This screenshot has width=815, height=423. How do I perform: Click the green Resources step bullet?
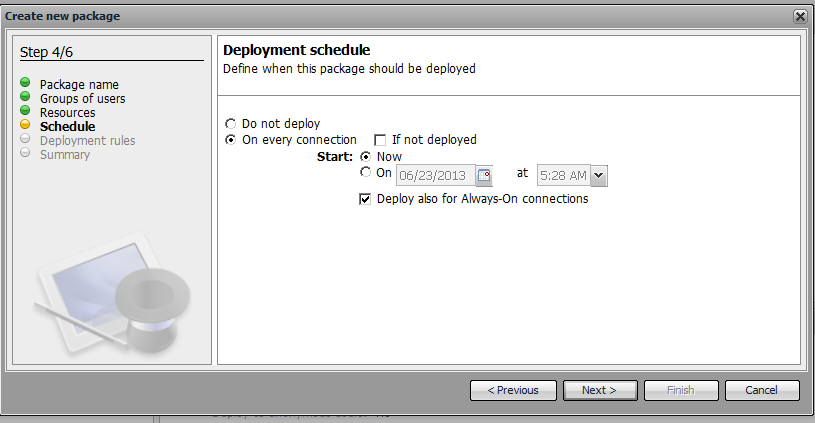tap(25, 112)
